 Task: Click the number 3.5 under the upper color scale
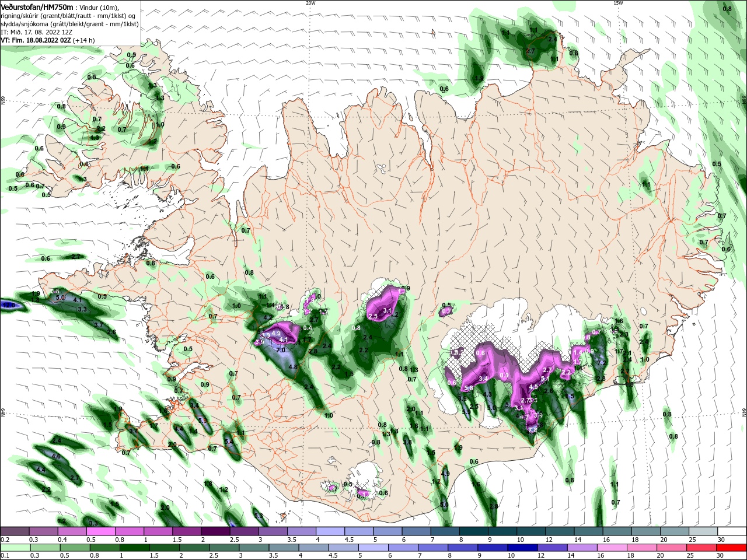tap(292, 540)
